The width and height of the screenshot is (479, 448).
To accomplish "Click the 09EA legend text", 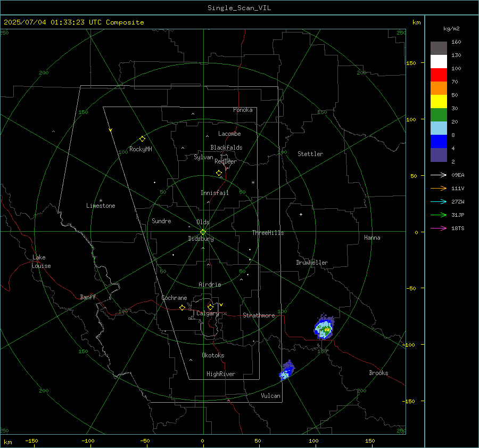I will 458,175.
